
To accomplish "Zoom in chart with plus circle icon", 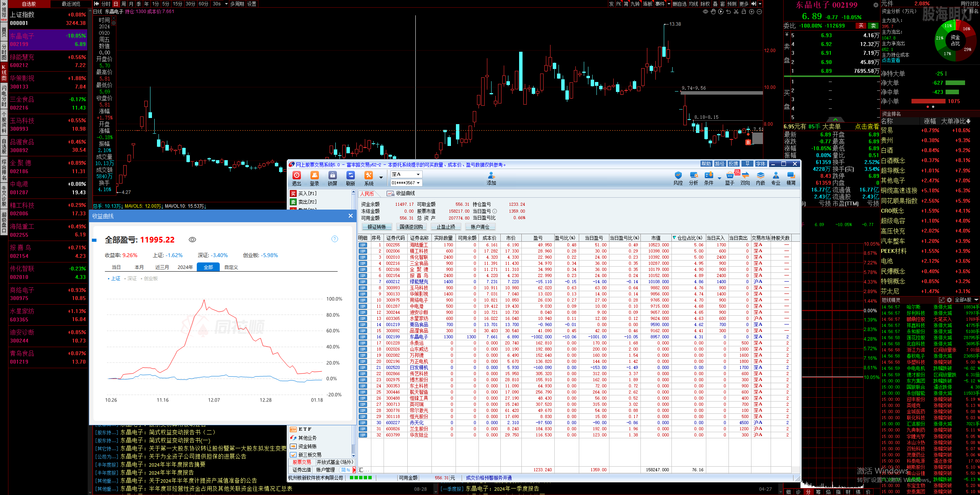I will coord(751,11).
